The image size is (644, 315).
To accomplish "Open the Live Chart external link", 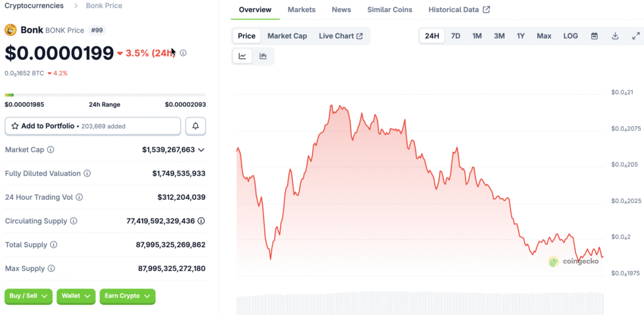I will tap(340, 36).
